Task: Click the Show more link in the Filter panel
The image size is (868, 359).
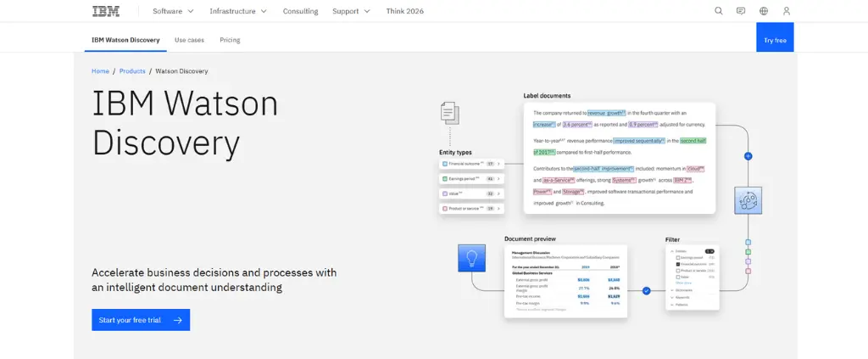Action: coord(684,283)
